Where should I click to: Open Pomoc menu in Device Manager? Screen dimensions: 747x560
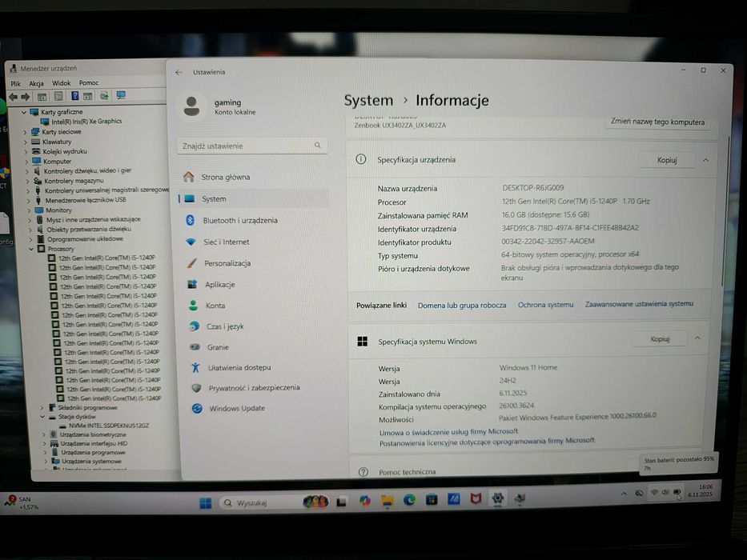pos(89,82)
